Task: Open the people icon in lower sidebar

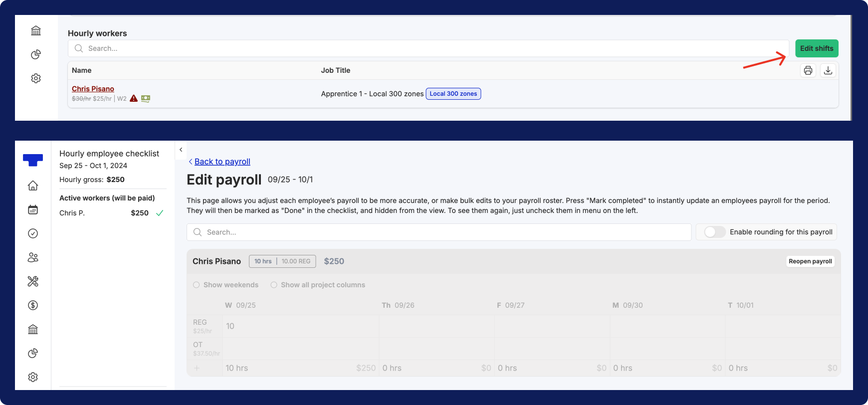Action: coord(33,257)
